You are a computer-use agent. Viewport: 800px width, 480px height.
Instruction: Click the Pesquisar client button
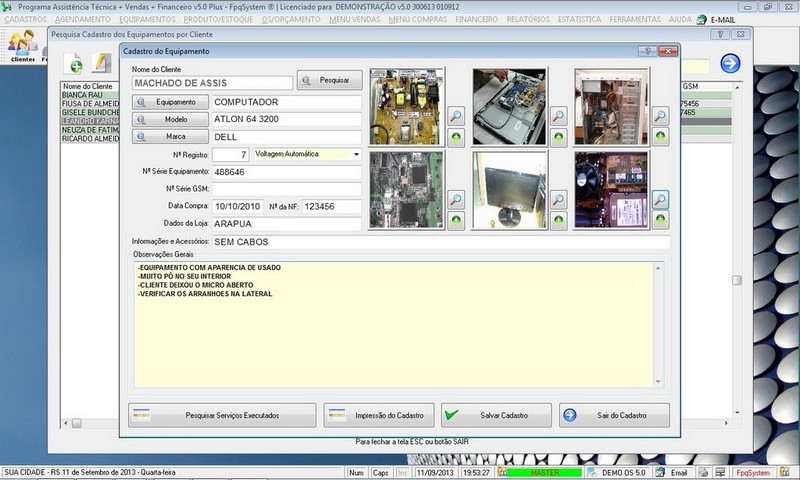(330, 80)
